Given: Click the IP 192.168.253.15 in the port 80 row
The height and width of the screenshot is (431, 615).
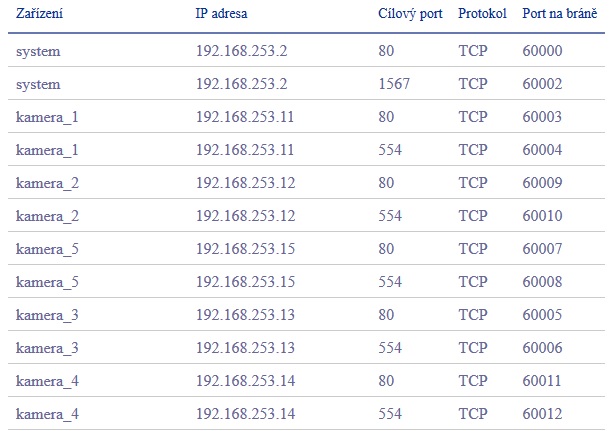Looking at the screenshot, I should (x=246, y=248).
